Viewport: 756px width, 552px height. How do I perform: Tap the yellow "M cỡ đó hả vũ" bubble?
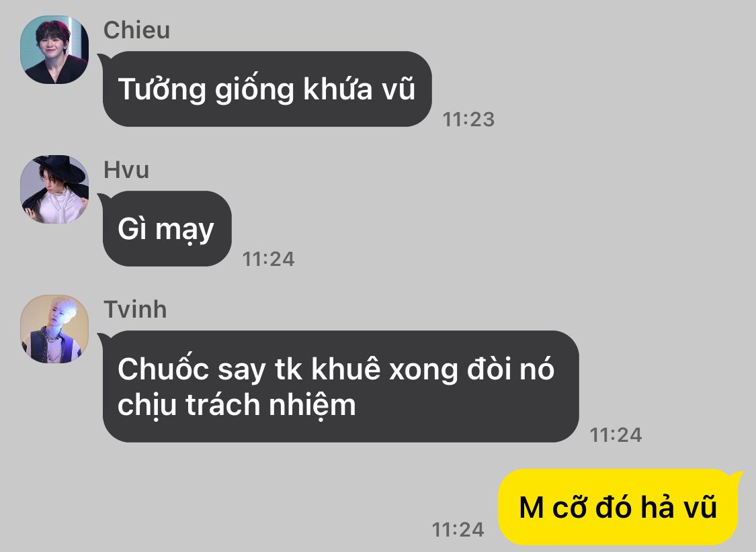[x=619, y=507]
